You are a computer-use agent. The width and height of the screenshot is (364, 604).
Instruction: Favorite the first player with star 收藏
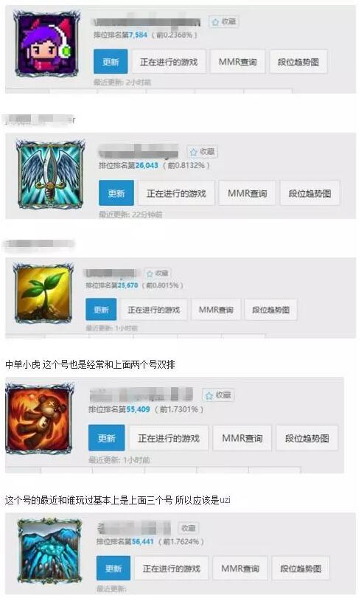223,21
